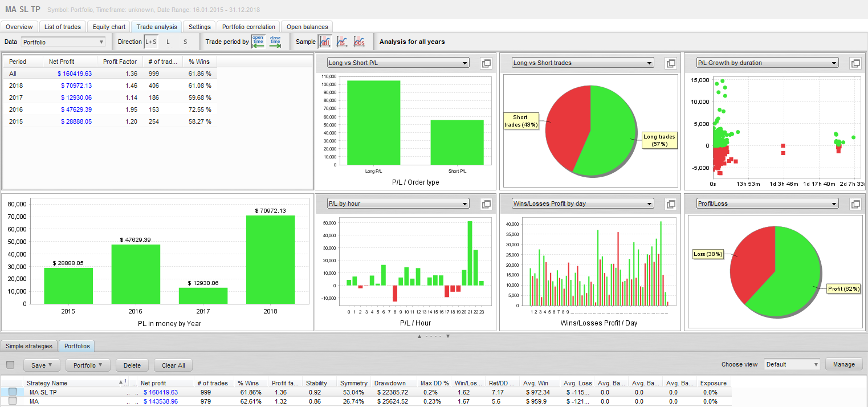Open the P/L by hour chart dropdown
The height and width of the screenshot is (407, 868).
(398, 203)
